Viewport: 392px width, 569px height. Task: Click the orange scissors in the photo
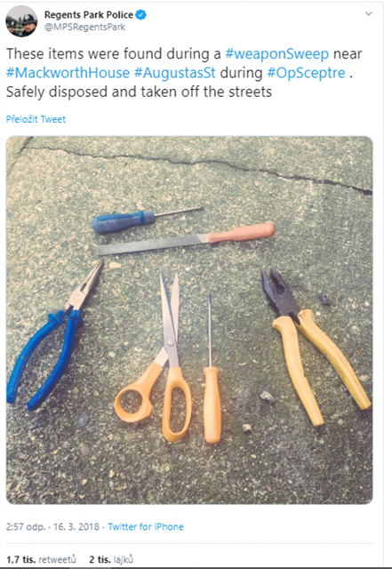[156, 363]
